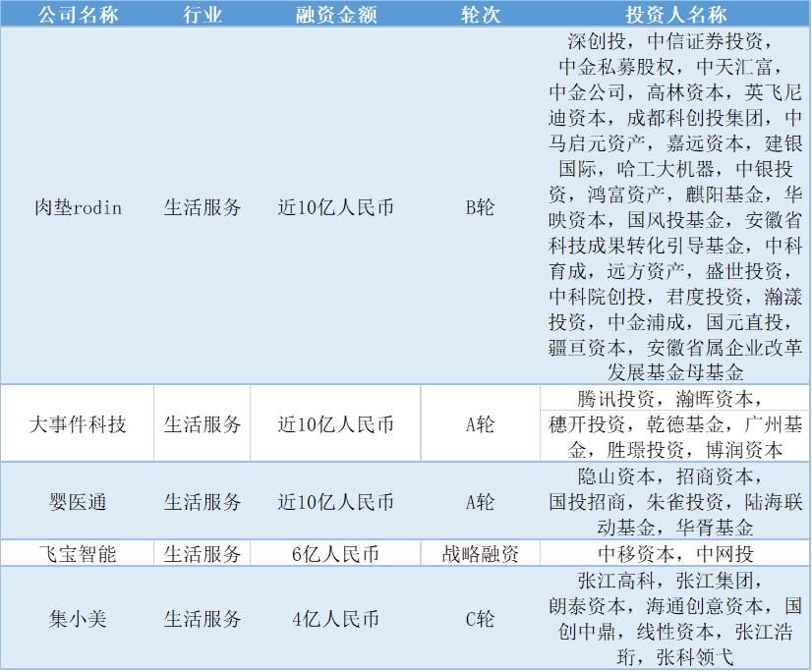Select the 大事件科技 company cell
Screen dimensions: 812x671
(x=78, y=424)
